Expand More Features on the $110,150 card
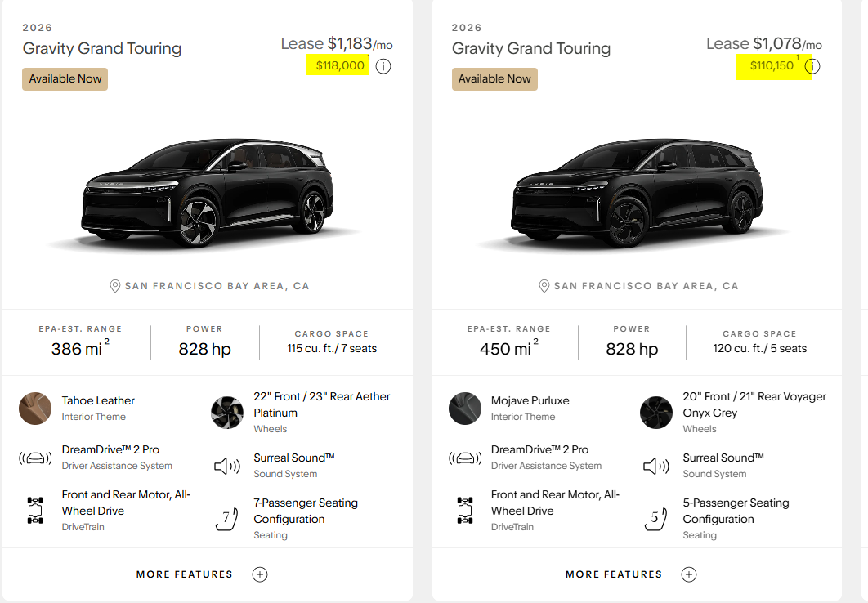Viewport: 868px width, 603px height. 614,574
